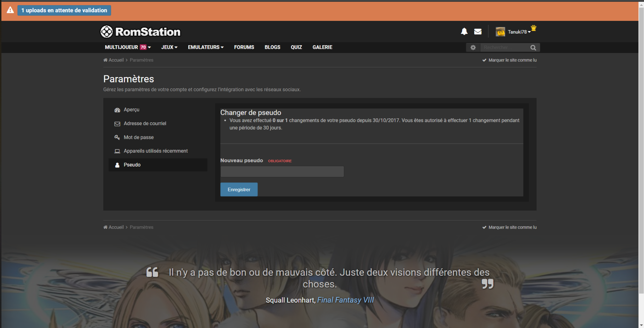644x328 pixels.
Task: Expand the JEUX menu
Action: tap(169, 47)
